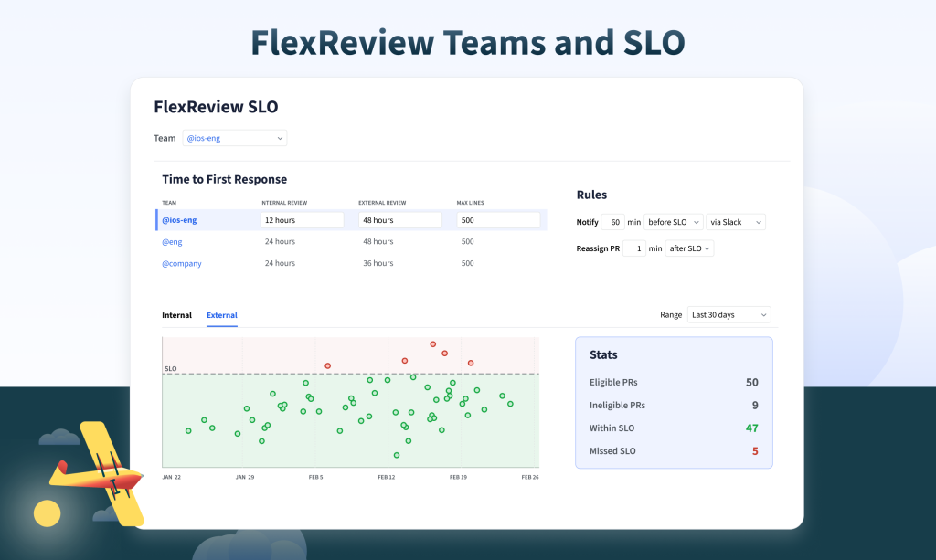Open the @ios-eng team link
Viewport: 936px width, 560px height.
[179, 220]
